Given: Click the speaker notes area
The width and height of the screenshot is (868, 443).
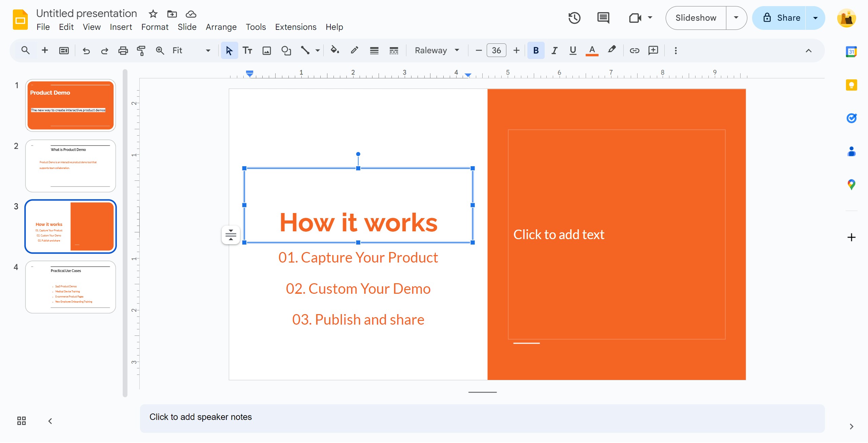Looking at the screenshot, I should [x=482, y=418].
